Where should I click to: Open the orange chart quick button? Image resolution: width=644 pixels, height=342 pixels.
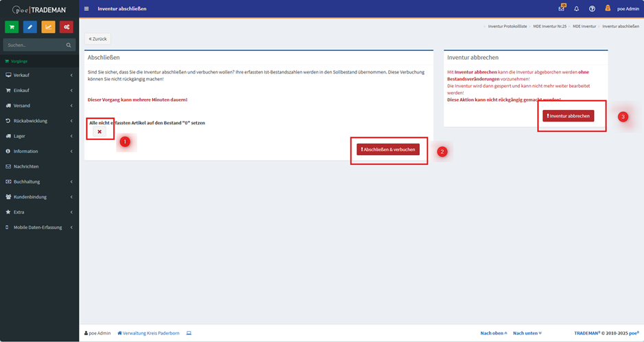tap(48, 27)
